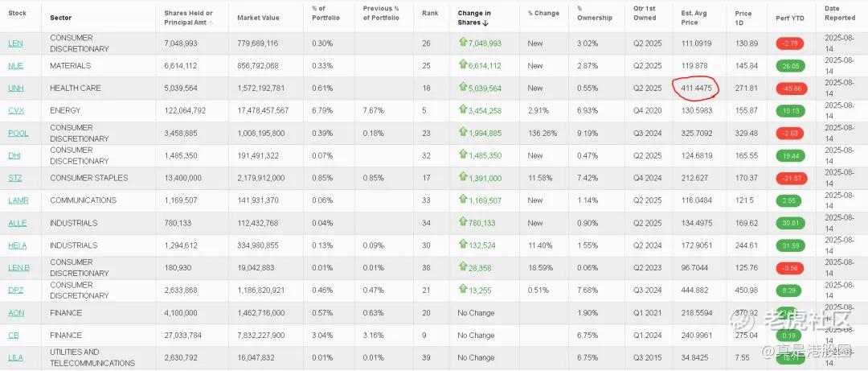
Task: Open the UNH stock link
Action: point(16,89)
